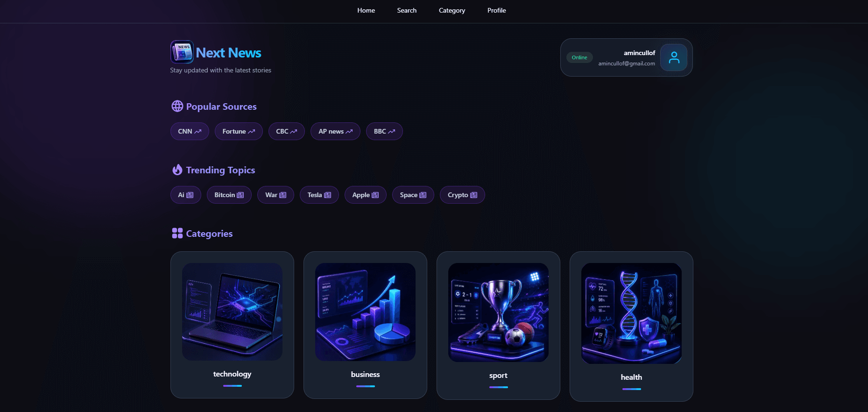The image size is (868, 412).
Task: Open the BBC source chip
Action: [384, 131]
